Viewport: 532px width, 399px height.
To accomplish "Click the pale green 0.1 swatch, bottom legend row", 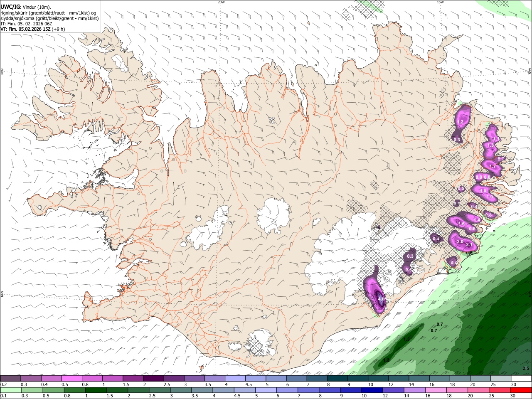I will tap(11, 390).
